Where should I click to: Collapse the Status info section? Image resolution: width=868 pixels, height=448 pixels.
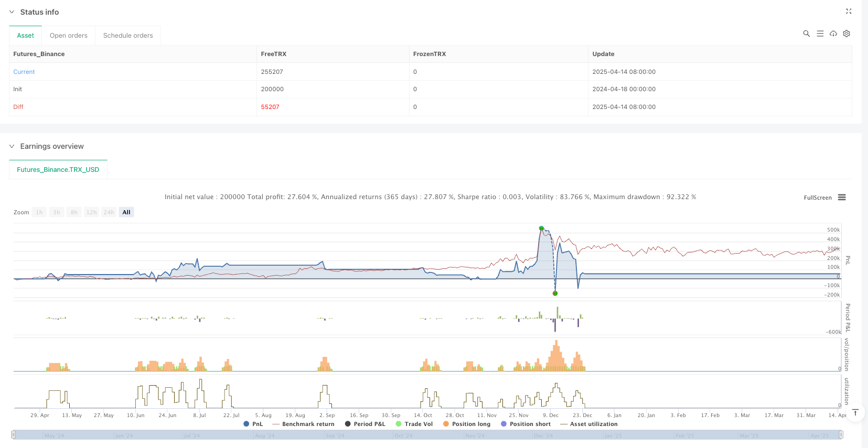coord(12,12)
